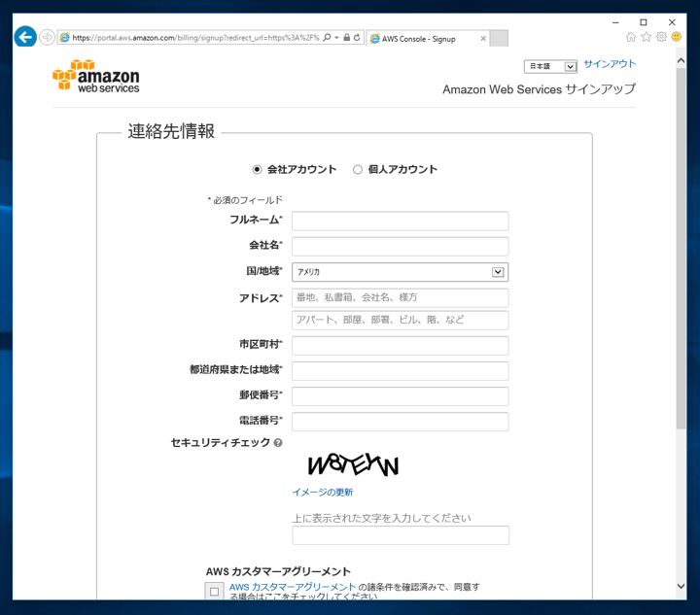
Task: Click the 会社名 input field
Action: click(x=400, y=247)
